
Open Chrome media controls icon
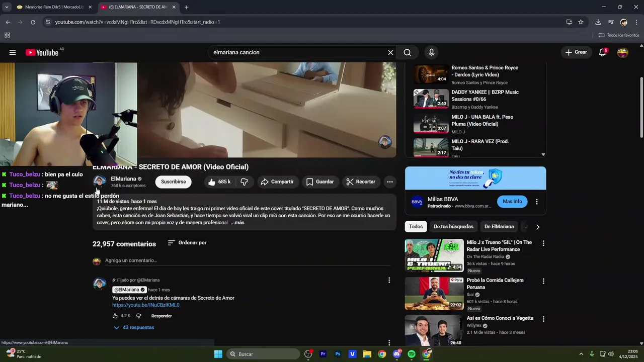[x=611, y=22]
